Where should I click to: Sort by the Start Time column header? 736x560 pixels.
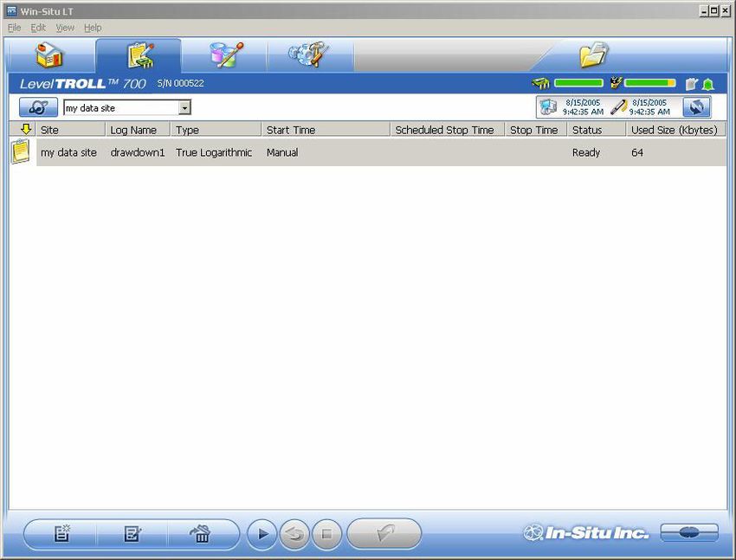[326, 130]
